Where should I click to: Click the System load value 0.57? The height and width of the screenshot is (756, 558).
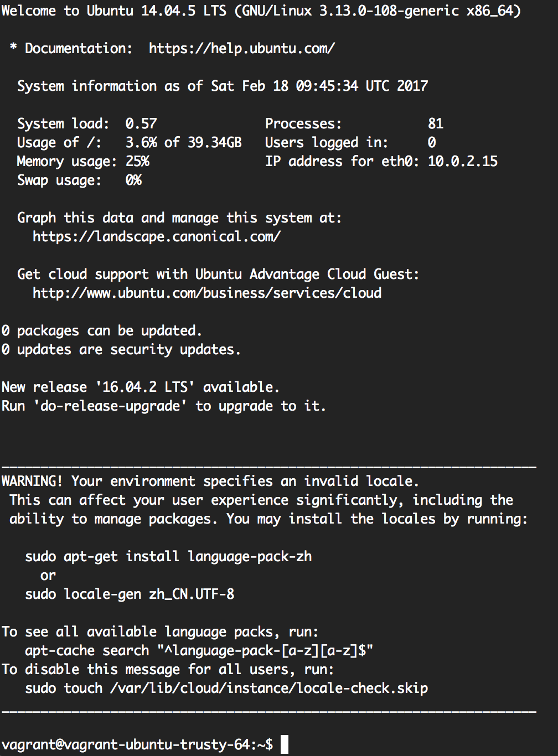coord(141,124)
